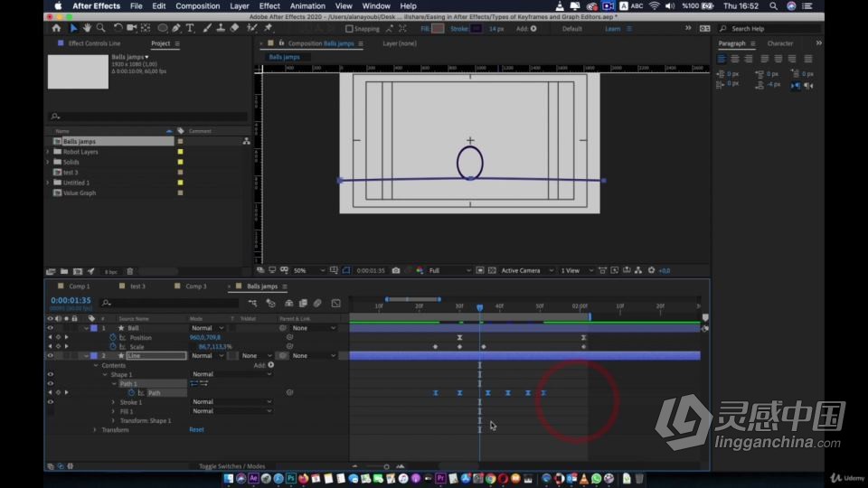This screenshot has width=868, height=488.
Task: Click Toggle Switches / Modes button
Action: click(x=232, y=466)
